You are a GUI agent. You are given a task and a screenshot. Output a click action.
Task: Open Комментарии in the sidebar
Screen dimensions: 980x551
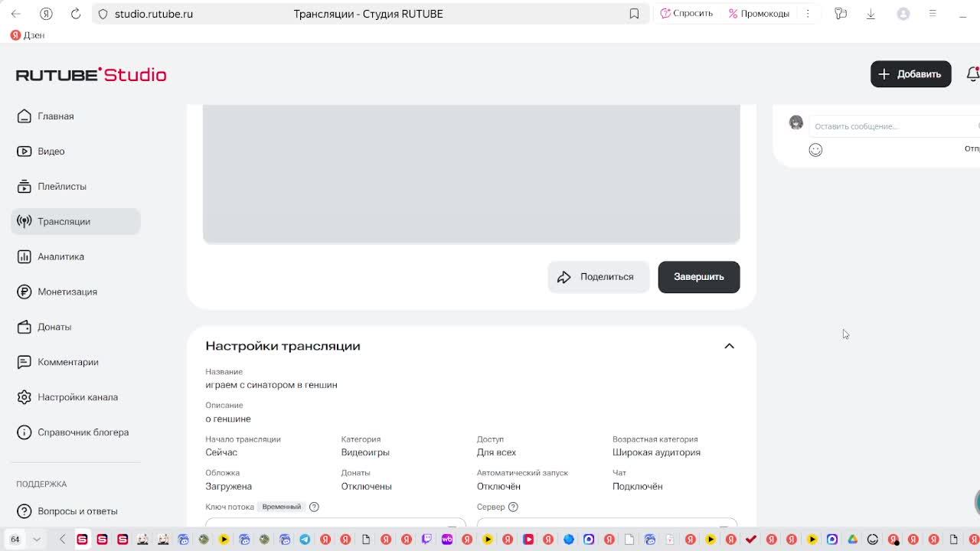pos(75,362)
